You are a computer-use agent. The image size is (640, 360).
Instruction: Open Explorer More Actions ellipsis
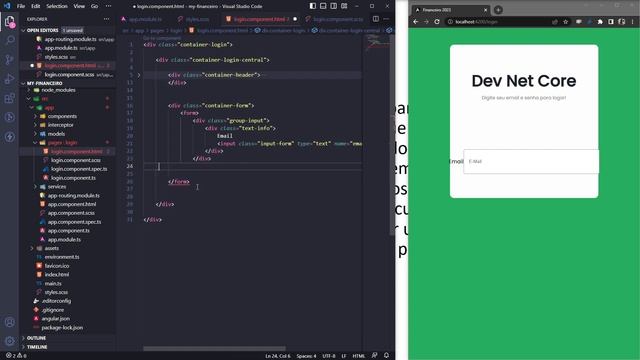click(x=107, y=19)
